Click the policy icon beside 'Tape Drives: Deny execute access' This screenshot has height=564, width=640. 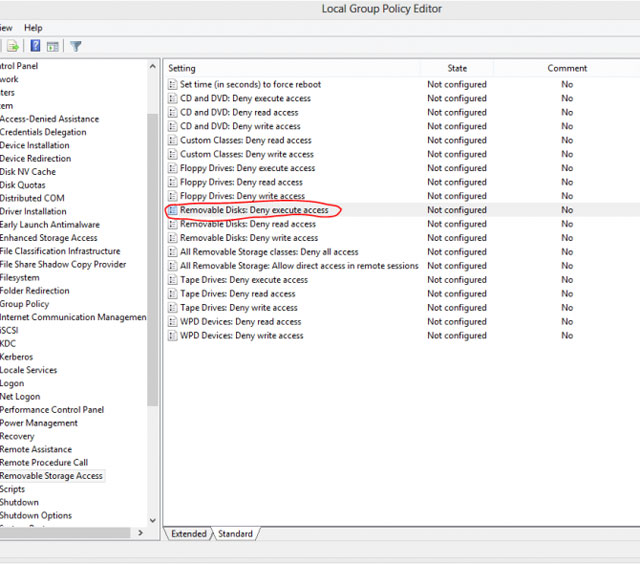click(173, 280)
